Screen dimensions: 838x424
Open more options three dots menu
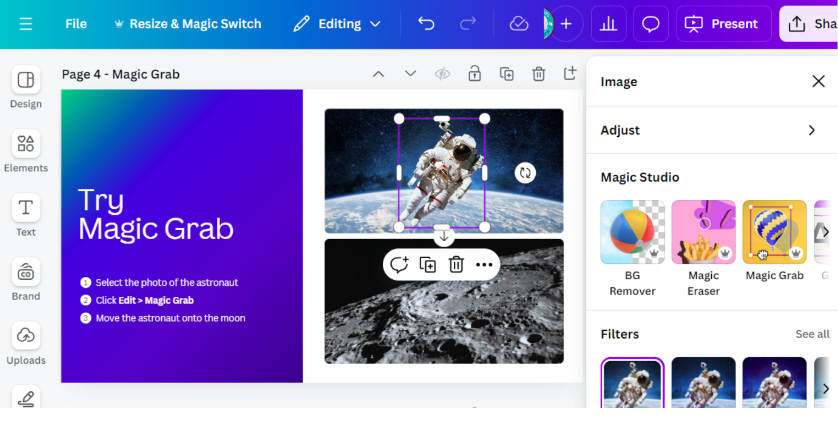484,265
